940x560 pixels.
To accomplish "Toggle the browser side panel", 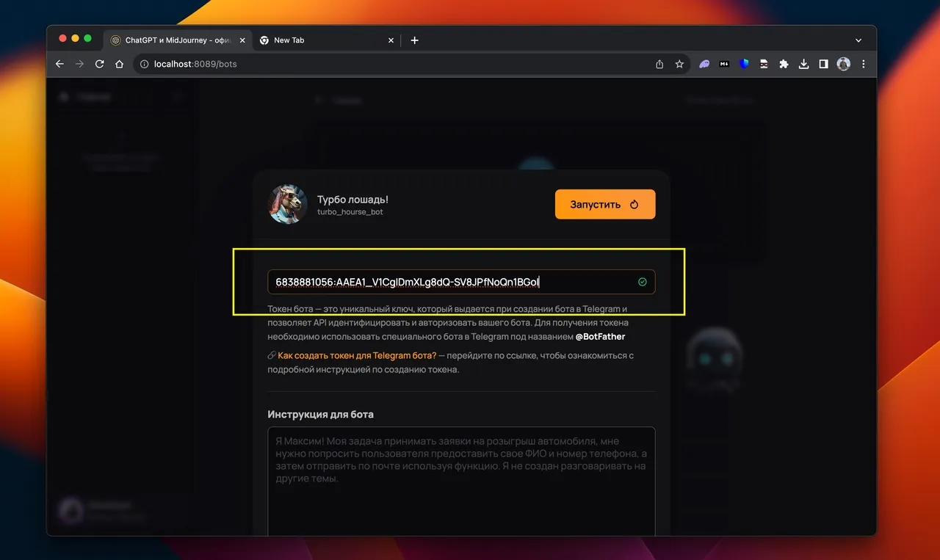I will 823,64.
